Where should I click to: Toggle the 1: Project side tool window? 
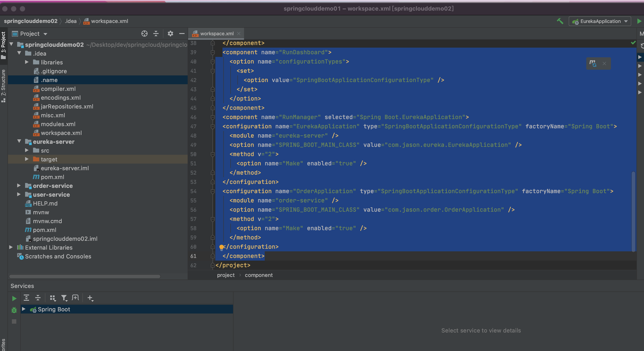[4, 45]
